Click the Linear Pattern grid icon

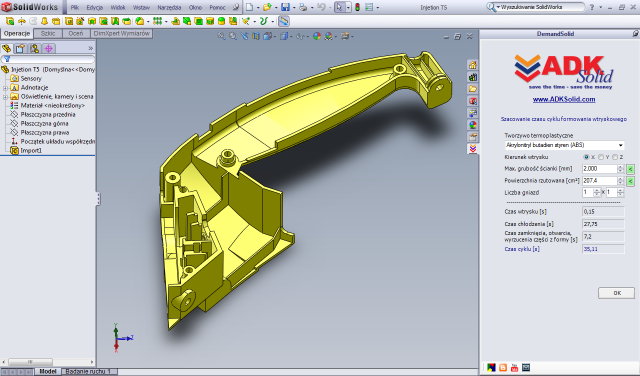157,21
